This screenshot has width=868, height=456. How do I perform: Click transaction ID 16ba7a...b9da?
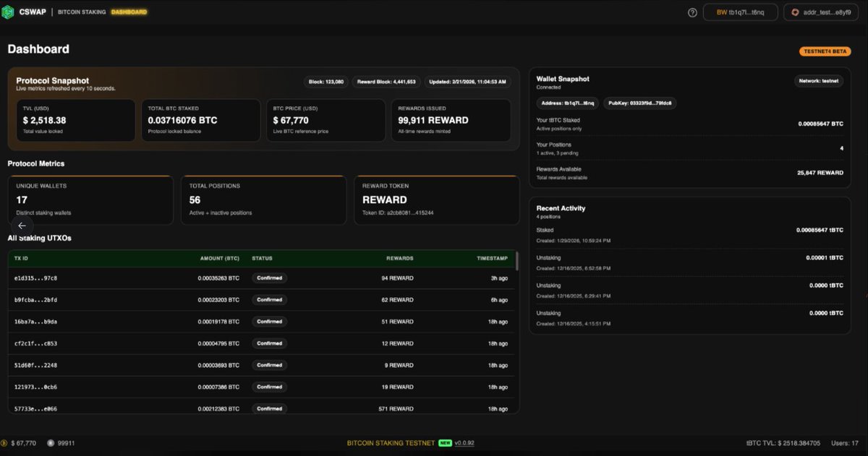(35, 322)
